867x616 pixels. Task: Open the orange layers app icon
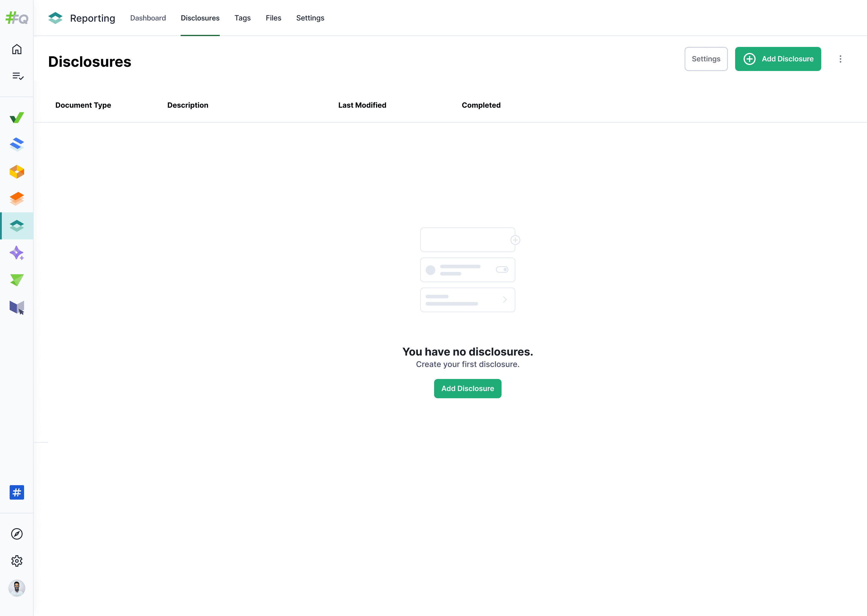(x=17, y=199)
